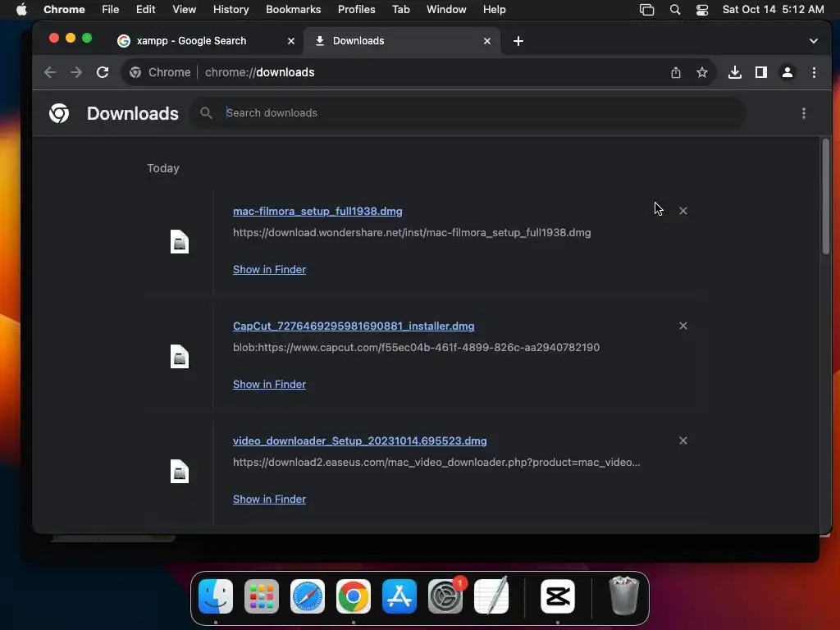
Task: Switch to xampp - Google Search tab
Action: click(206, 41)
